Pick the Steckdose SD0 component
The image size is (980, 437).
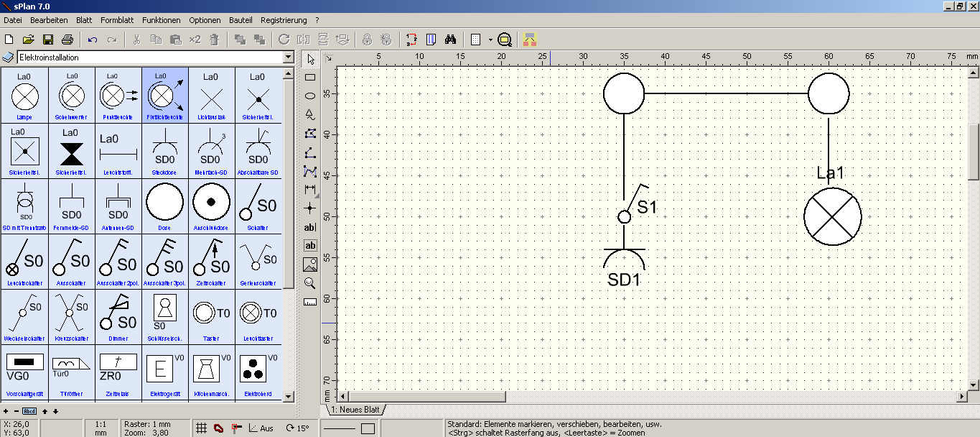click(164, 150)
